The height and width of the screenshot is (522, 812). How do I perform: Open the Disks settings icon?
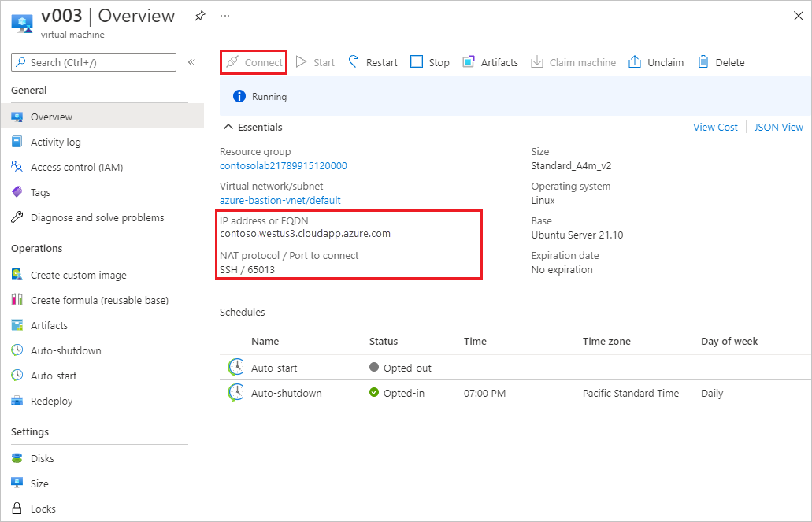click(x=17, y=458)
